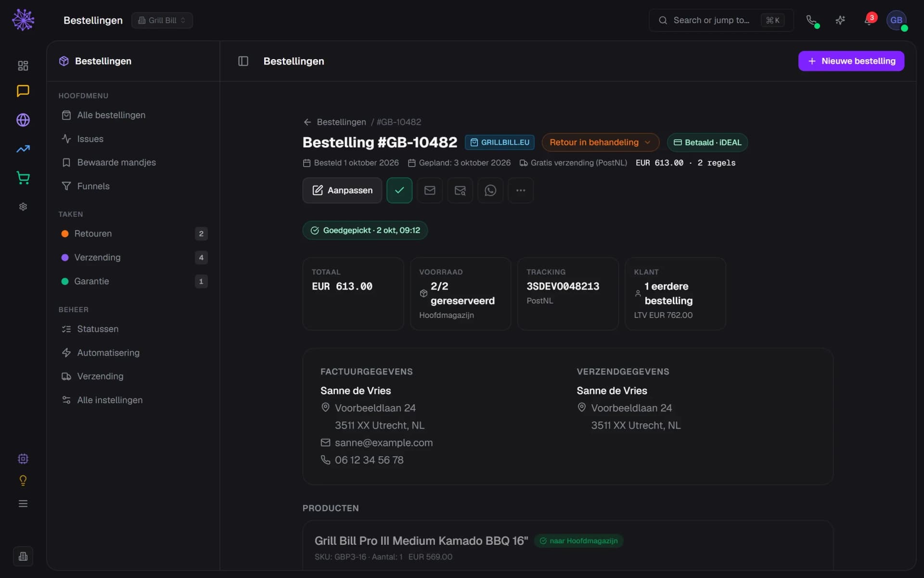The width and height of the screenshot is (924, 578).
Task: Open the chat messages icon in left rail
Action: [23, 91]
